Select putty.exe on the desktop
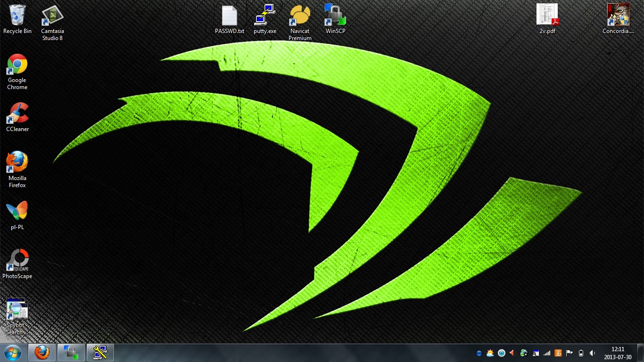 tap(265, 19)
